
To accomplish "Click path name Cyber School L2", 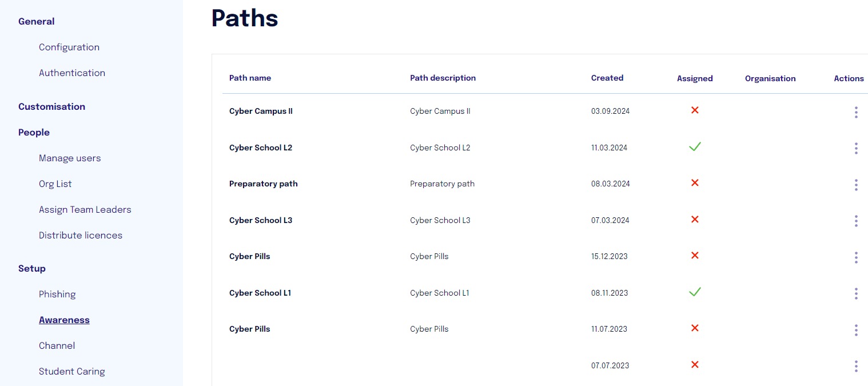I will (x=261, y=148).
